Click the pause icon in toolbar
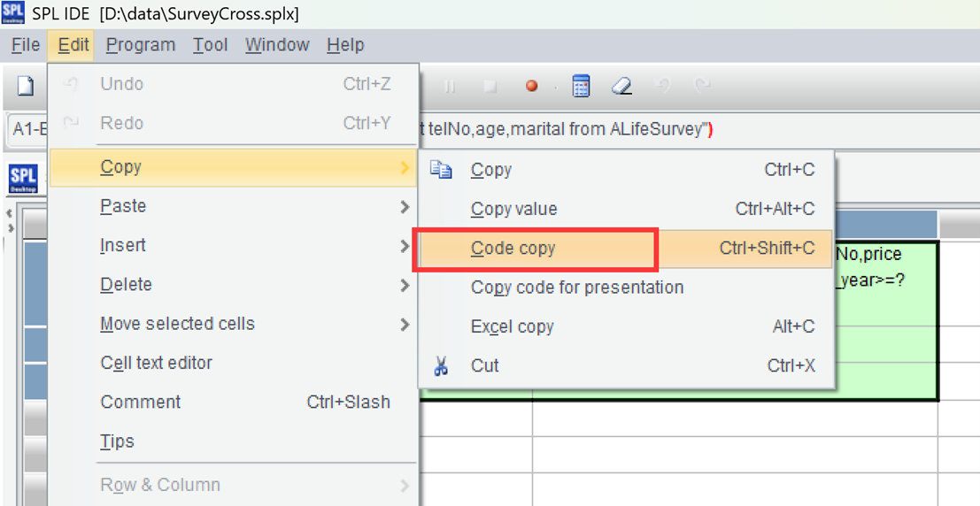The image size is (980, 506). tap(449, 86)
